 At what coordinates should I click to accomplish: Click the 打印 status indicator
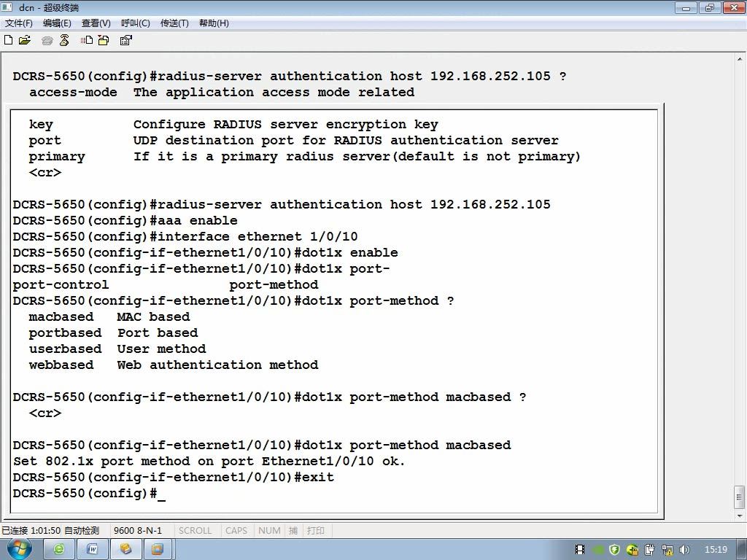315,531
